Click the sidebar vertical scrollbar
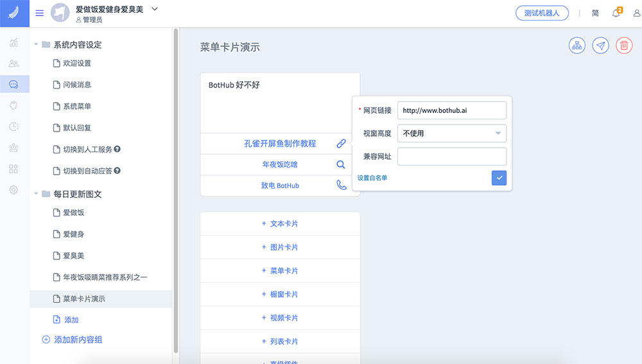Viewport: 642px width, 364px height. [176, 191]
